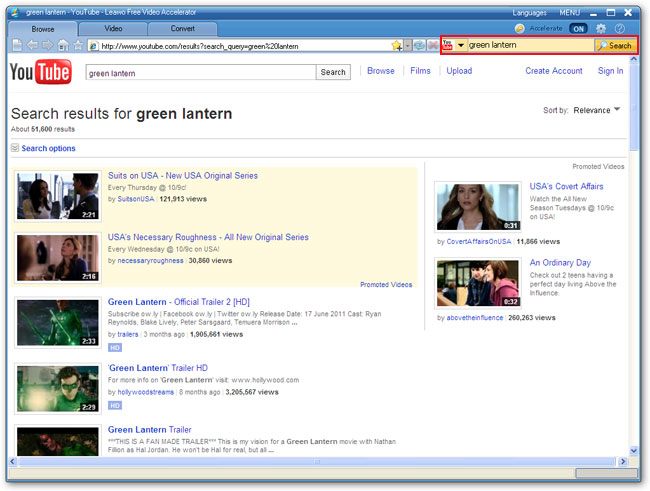Open settings via the gear icon
Viewport: 650px width, 491px height.
click(x=601, y=28)
